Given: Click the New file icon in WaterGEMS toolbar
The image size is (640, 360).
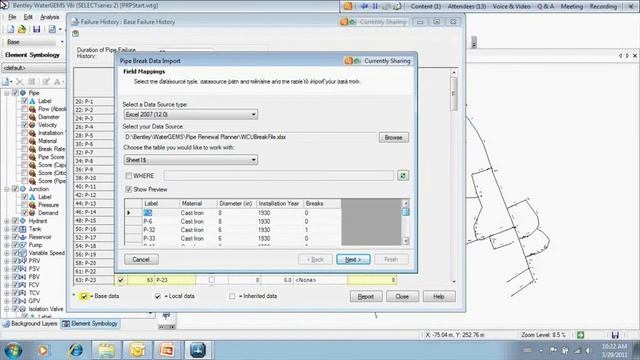Looking at the screenshot, I should pyautogui.click(x=11, y=29).
